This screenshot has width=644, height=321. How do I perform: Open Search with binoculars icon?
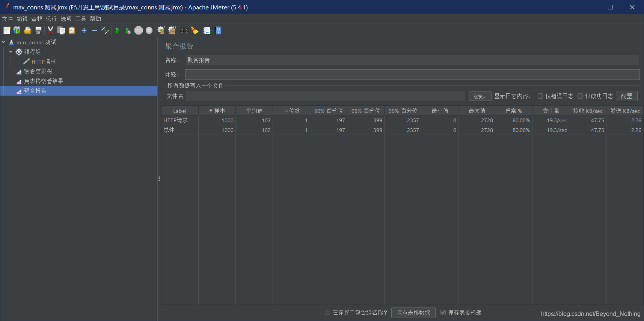click(x=184, y=30)
